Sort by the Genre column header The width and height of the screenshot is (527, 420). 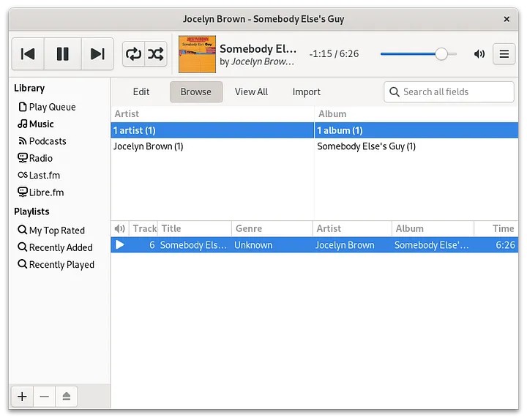pos(272,228)
